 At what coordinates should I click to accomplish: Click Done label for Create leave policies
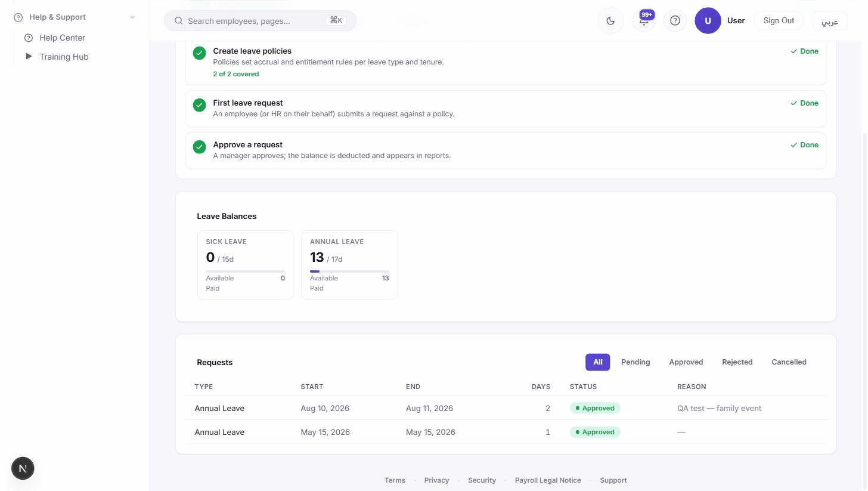point(804,51)
